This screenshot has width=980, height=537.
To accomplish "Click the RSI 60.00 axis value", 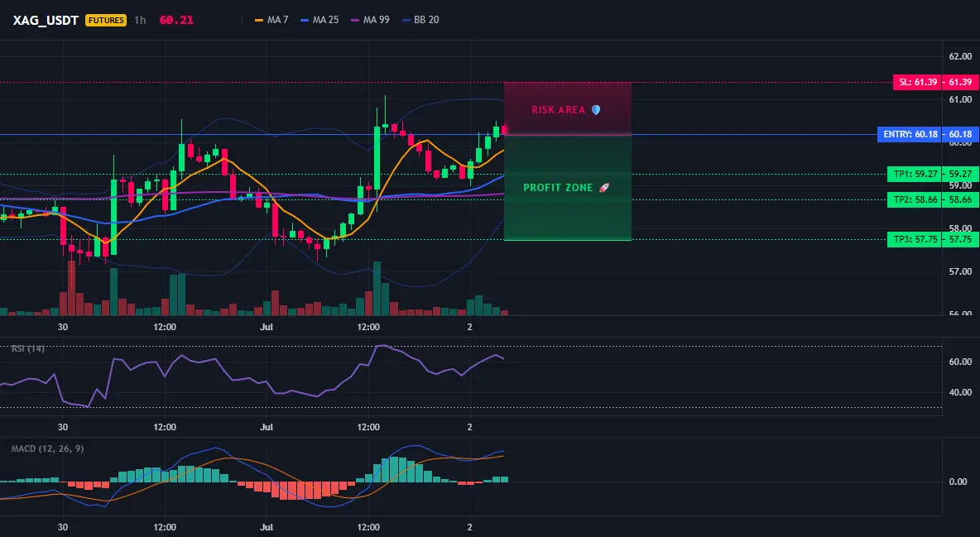I will pos(960,362).
